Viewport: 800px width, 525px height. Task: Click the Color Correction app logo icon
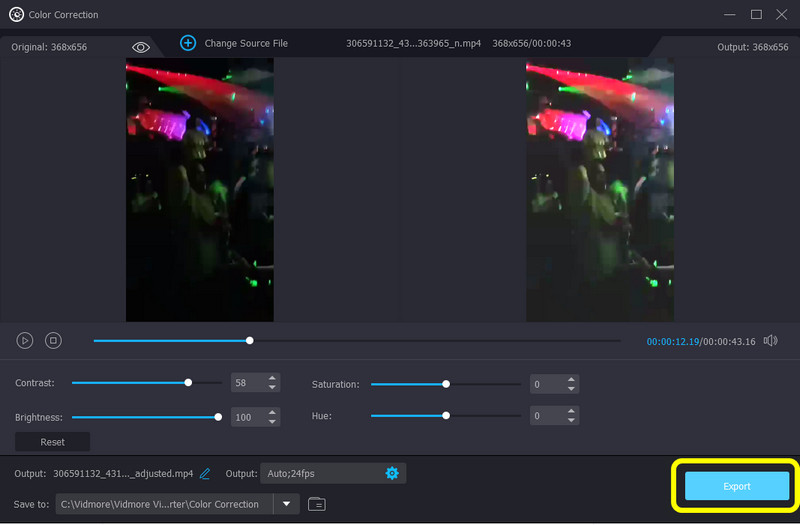coord(16,14)
